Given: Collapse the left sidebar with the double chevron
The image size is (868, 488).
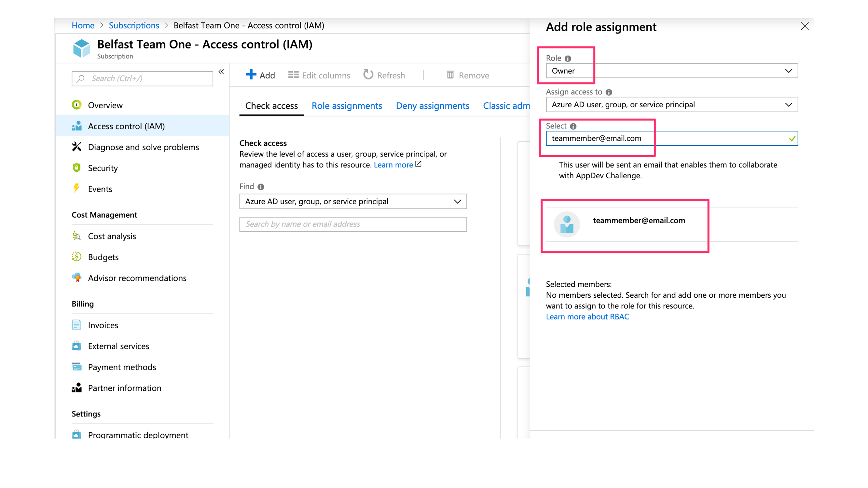Looking at the screenshot, I should [221, 71].
